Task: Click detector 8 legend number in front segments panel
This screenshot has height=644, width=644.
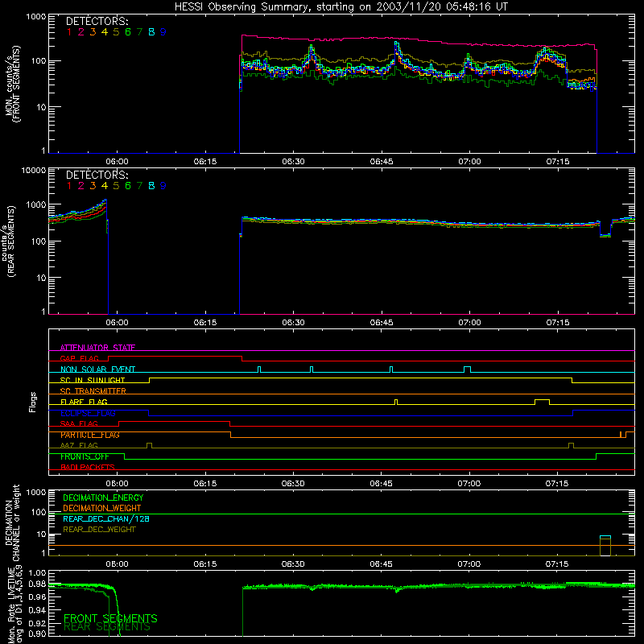Action: point(151,32)
